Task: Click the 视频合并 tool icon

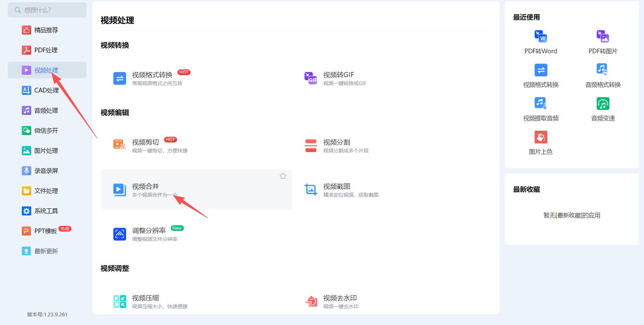Action: click(120, 190)
